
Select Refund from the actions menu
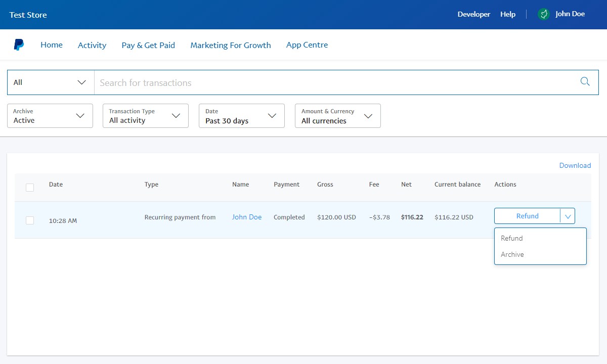pos(511,238)
